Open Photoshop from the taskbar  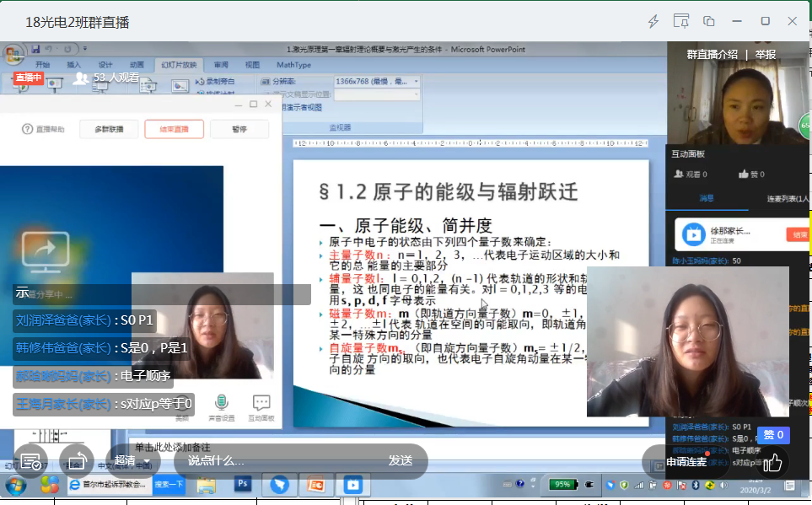242,484
